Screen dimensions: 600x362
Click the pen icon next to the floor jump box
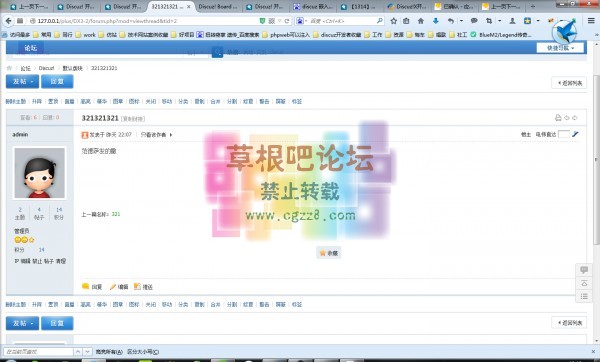pos(575,134)
